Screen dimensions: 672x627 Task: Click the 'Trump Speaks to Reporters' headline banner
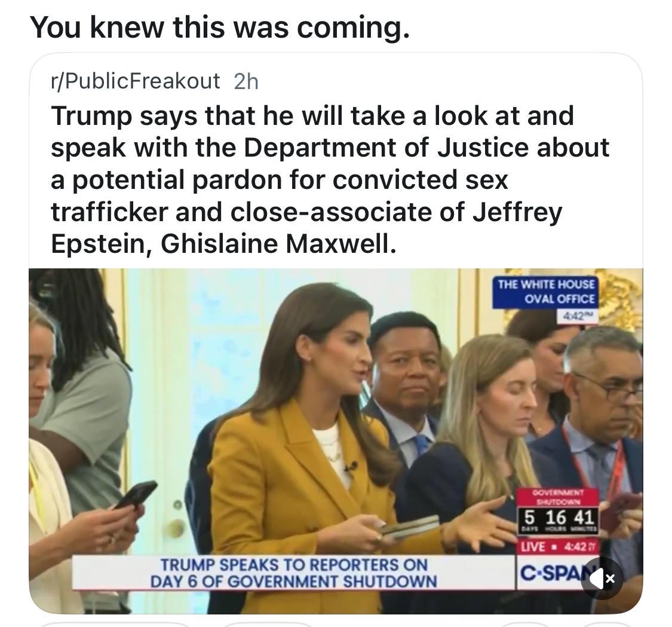[293, 573]
